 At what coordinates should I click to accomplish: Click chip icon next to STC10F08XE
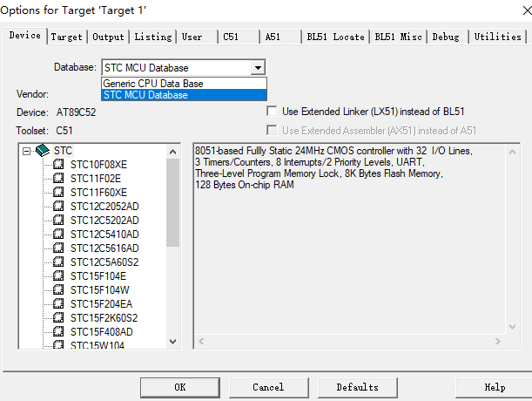coord(58,164)
